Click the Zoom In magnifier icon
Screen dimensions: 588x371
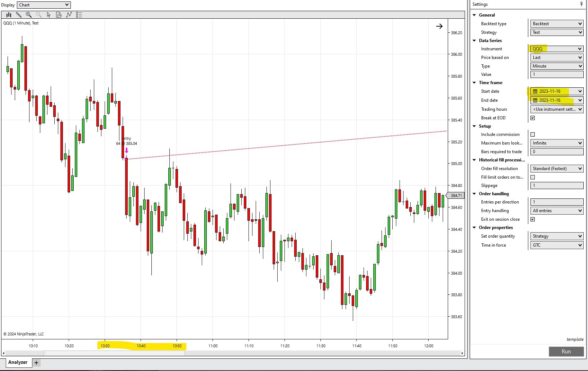(x=29, y=15)
